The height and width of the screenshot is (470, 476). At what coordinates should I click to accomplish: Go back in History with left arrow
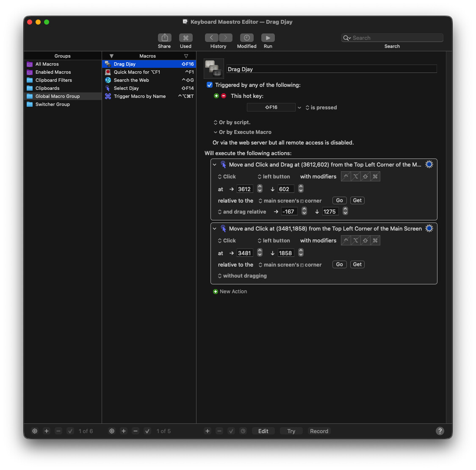coord(212,38)
